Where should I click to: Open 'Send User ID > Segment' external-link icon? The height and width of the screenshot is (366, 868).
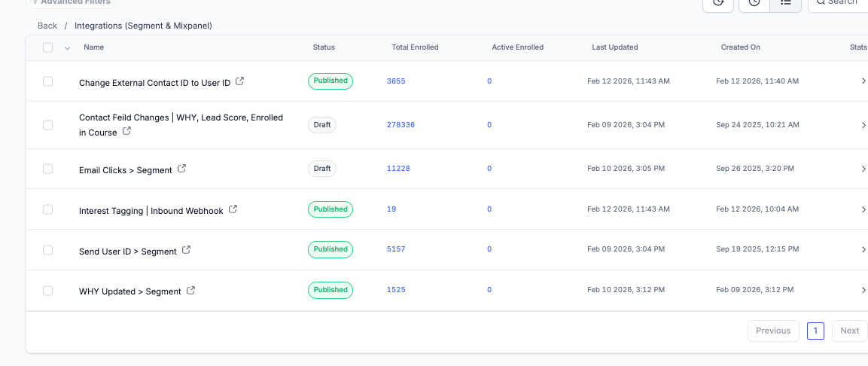tap(187, 250)
